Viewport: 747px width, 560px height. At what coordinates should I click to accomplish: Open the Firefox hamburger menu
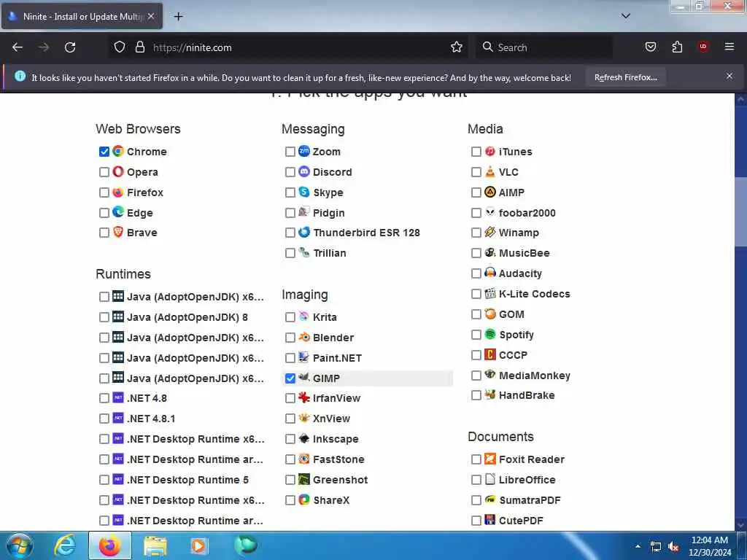[729, 47]
